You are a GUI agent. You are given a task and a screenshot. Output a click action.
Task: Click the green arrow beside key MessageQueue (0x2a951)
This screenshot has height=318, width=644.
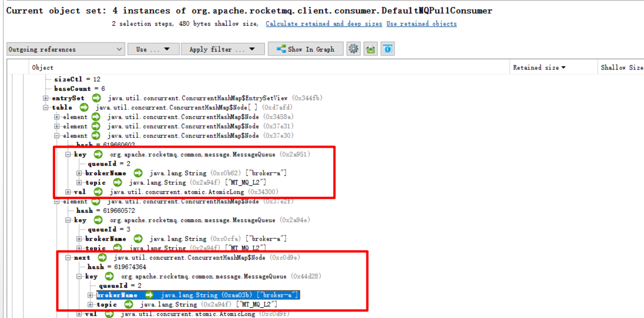point(98,154)
